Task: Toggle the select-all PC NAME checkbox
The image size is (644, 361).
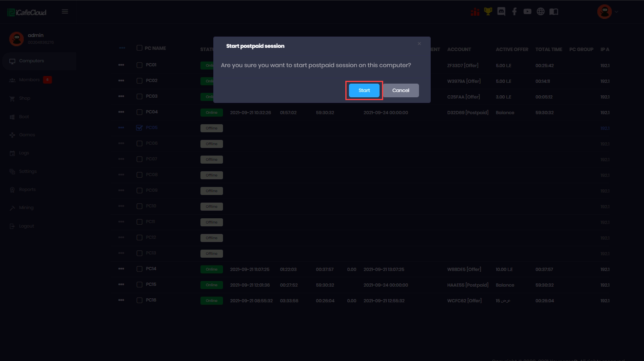Action: (139, 48)
